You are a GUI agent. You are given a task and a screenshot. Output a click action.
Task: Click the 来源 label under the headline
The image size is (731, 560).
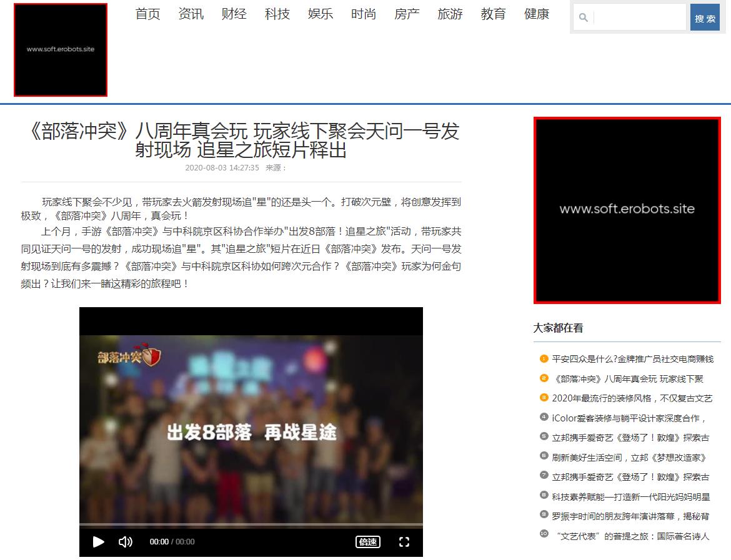(276, 168)
